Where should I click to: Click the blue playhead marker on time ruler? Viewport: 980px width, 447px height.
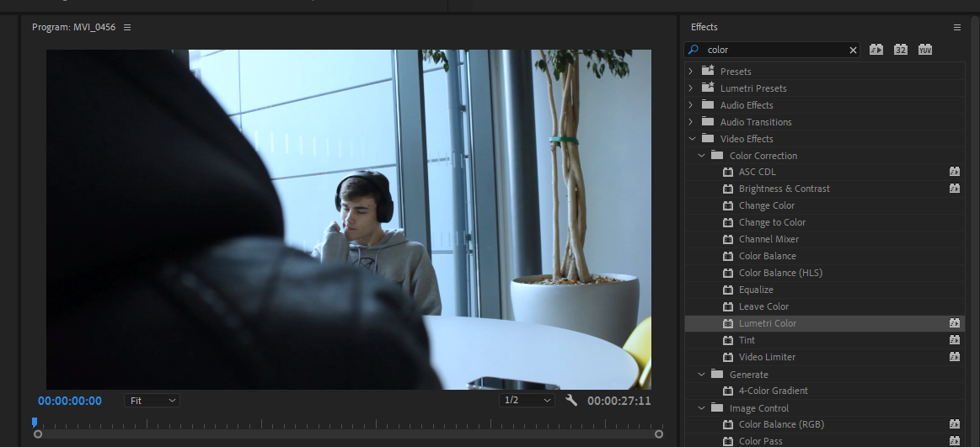point(35,422)
